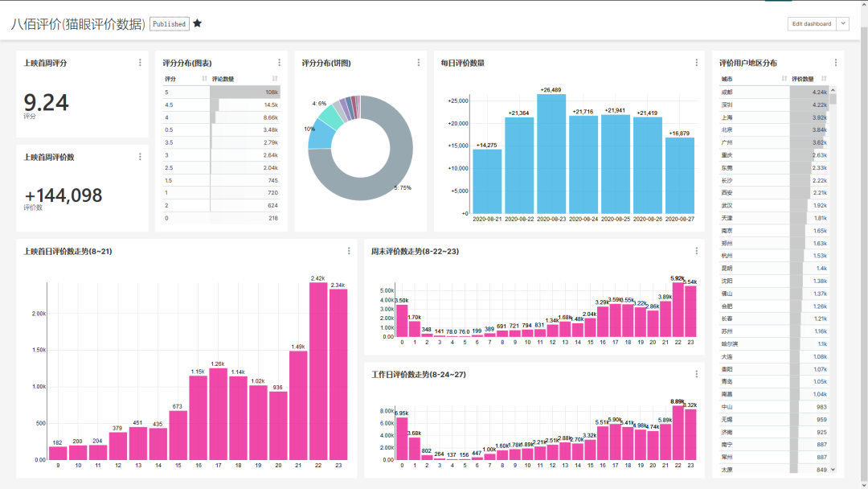Click the rating 4.5 row with 14.5k

pos(222,105)
